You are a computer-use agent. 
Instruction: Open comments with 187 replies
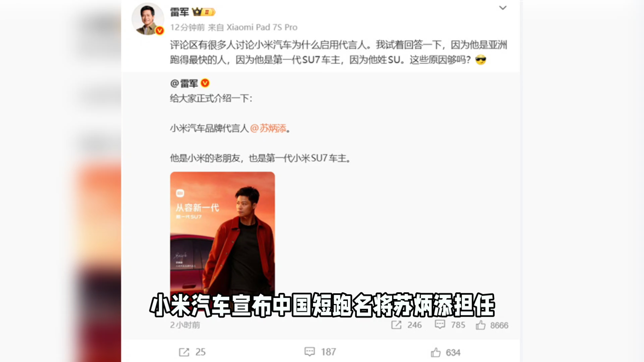[x=320, y=352]
